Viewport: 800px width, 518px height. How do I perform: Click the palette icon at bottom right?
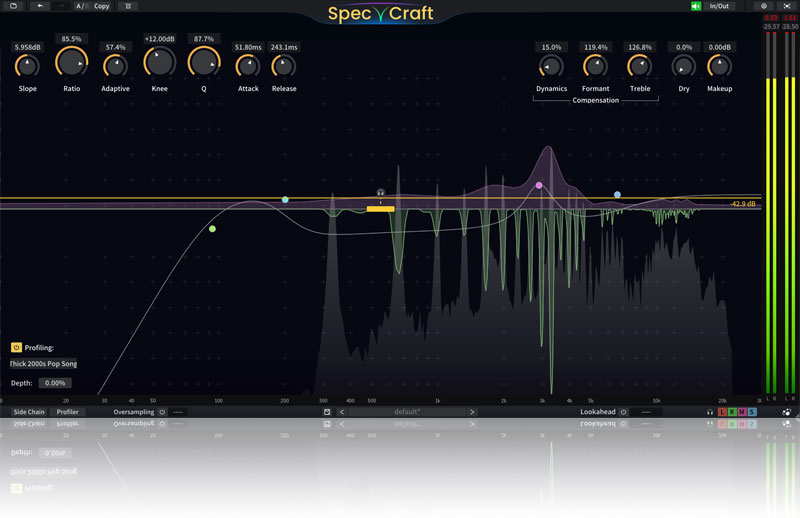pos(787,412)
